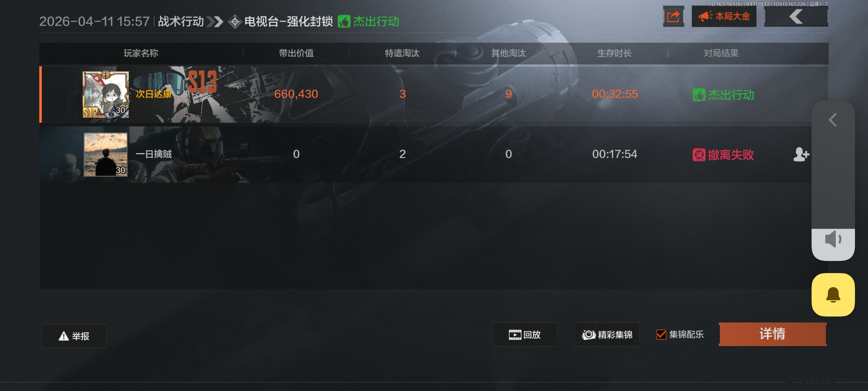
Task: Click the 特遣淘汰 column header
Action: pos(402,53)
